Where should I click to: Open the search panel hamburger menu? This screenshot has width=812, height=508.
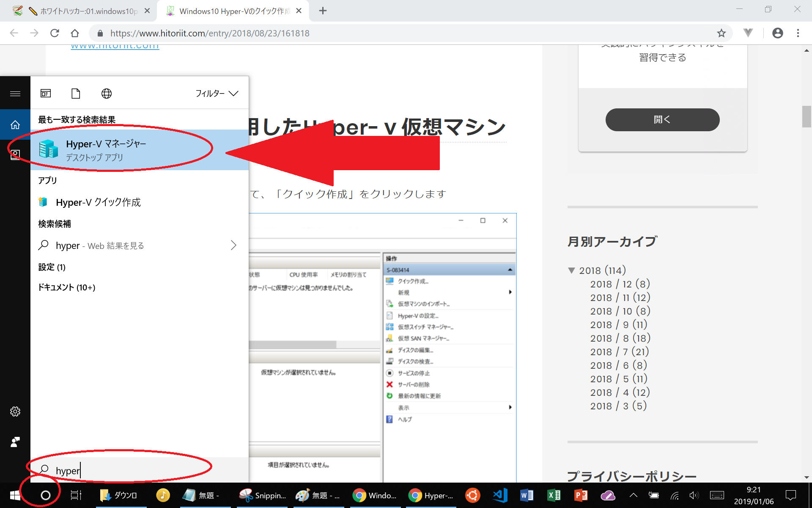pyautogui.click(x=15, y=94)
